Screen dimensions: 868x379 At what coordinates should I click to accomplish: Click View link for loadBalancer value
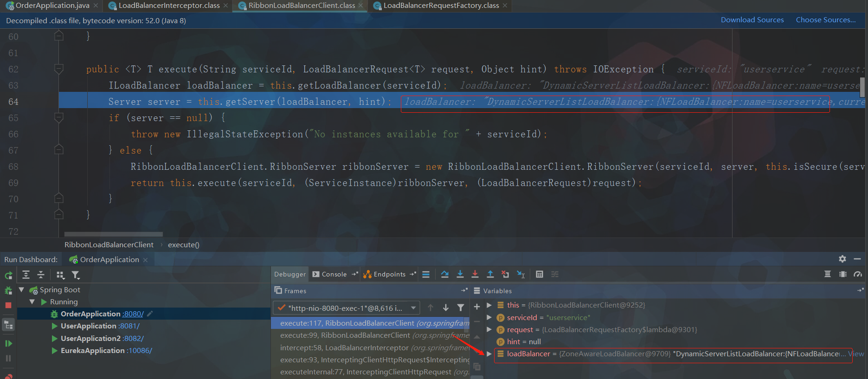856,353
